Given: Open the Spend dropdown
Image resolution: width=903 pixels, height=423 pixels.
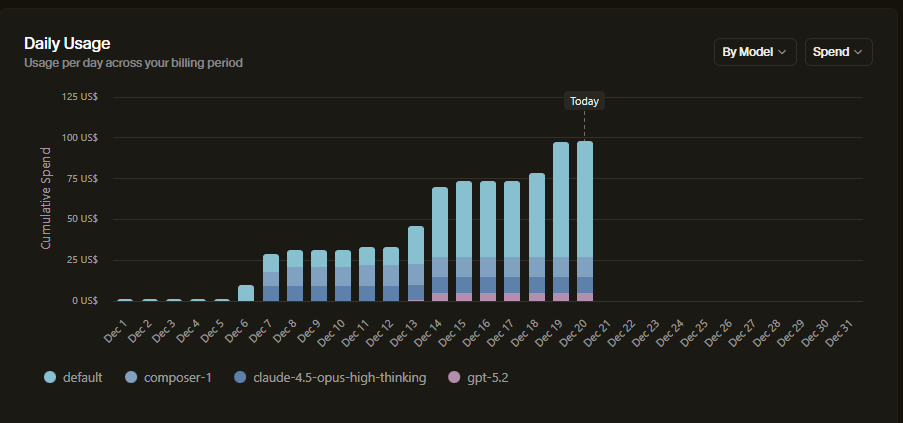Looking at the screenshot, I should click(x=838, y=52).
